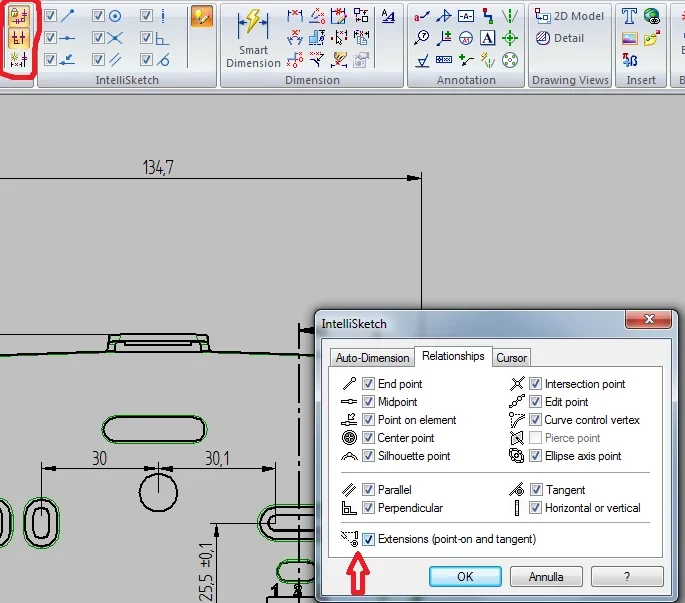Toggle the Edit point checkbox
This screenshot has height=603, width=685.
pyautogui.click(x=535, y=402)
